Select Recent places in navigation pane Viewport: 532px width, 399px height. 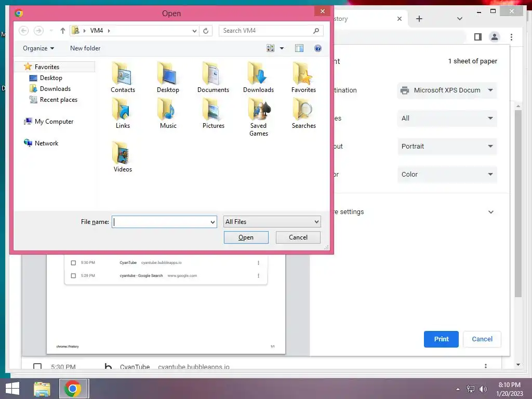(x=58, y=99)
